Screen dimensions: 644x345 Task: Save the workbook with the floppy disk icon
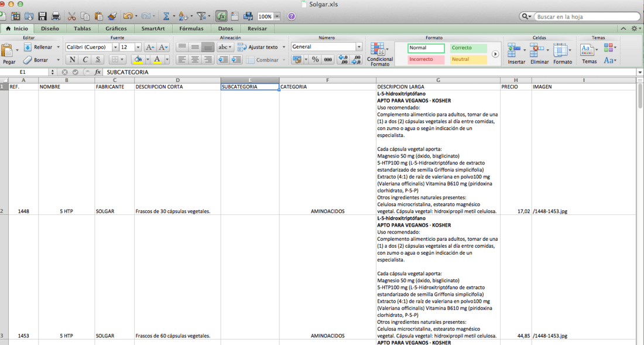click(42, 16)
